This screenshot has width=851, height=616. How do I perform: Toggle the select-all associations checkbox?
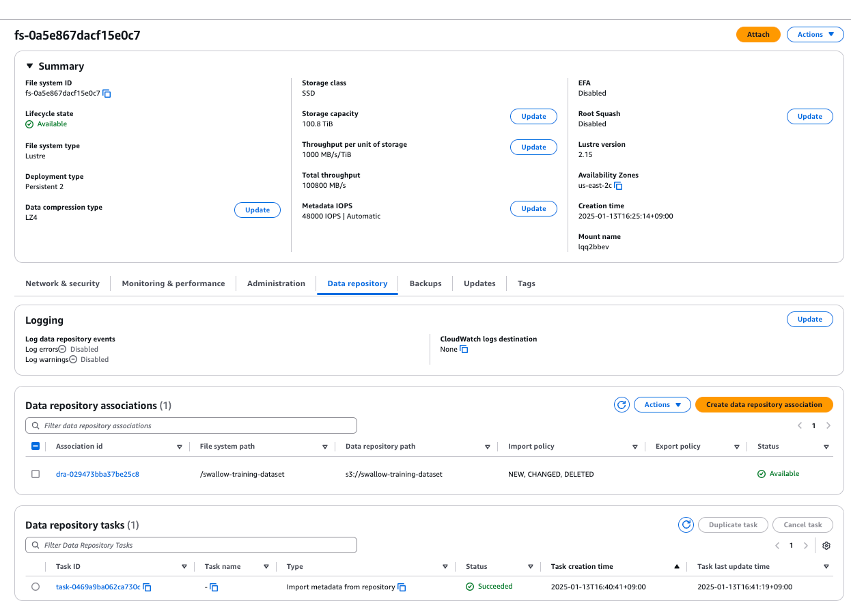pyautogui.click(x=36, y=447)
